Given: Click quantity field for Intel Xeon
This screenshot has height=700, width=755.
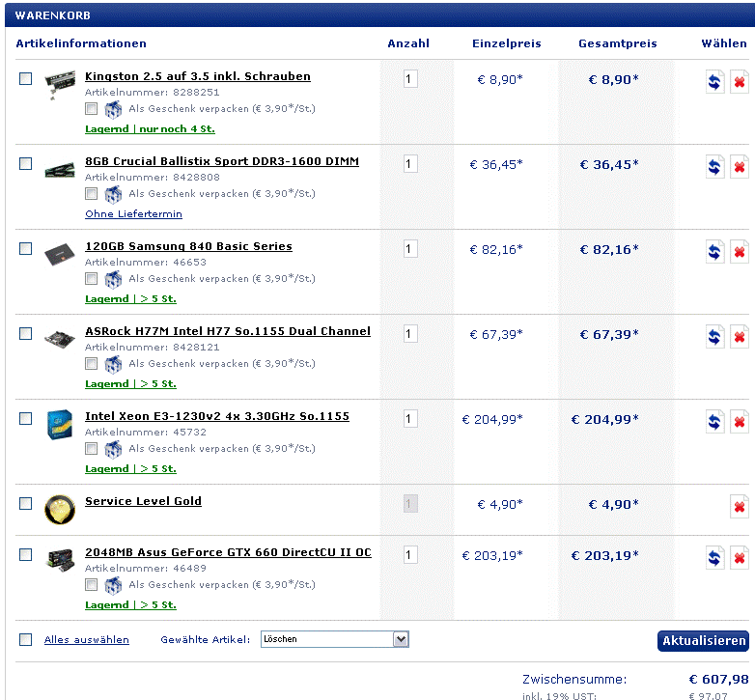Looking at the screenshot, I should coord(410,419).
